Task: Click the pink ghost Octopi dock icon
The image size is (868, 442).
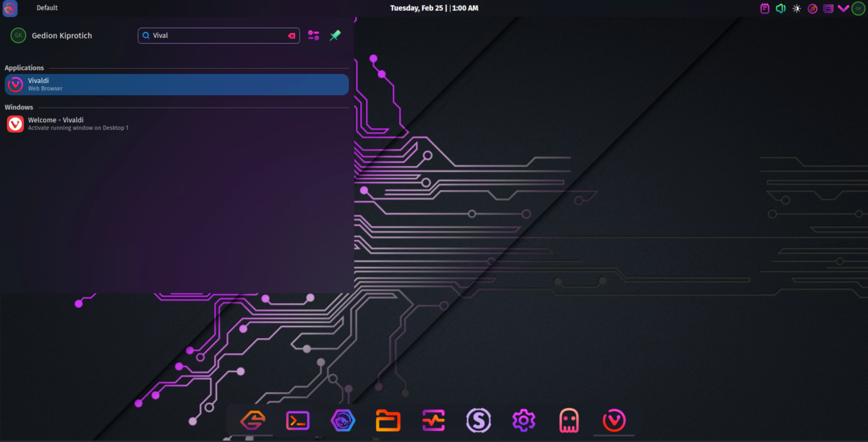Action: (568, 420)
